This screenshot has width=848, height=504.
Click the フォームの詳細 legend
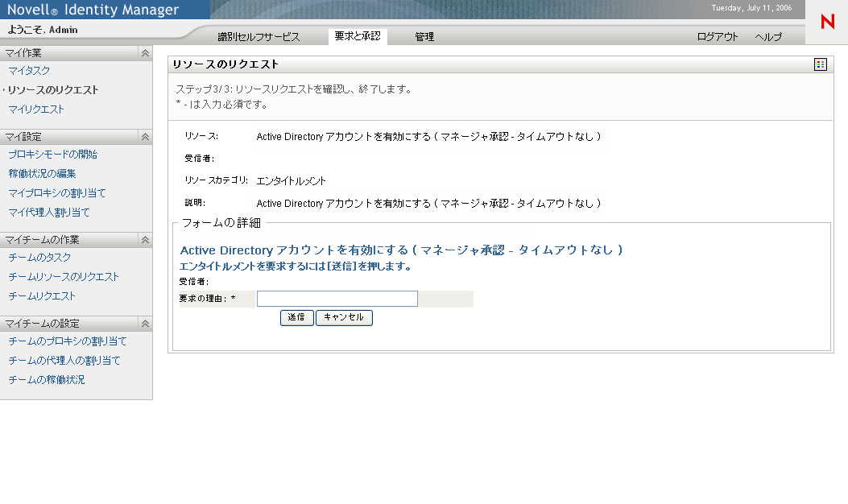221,223
